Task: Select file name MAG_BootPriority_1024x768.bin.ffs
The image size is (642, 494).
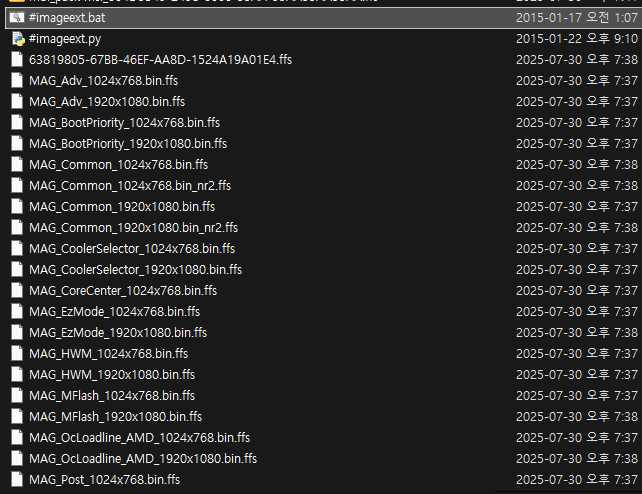Action: 124,123
